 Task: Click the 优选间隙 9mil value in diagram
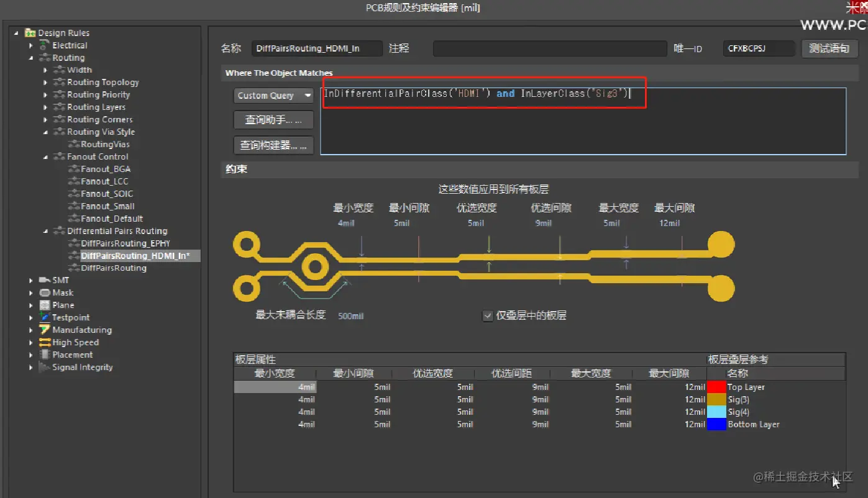coord(544,223)
